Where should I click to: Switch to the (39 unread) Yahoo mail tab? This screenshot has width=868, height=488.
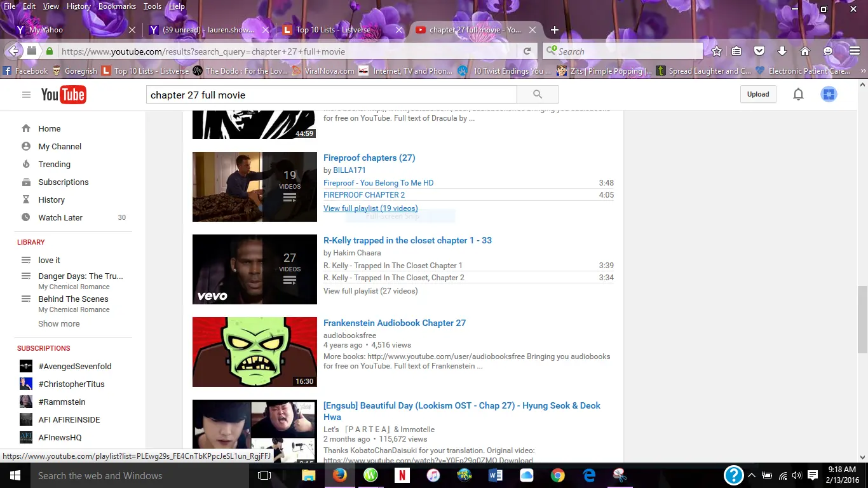[210, 30]
